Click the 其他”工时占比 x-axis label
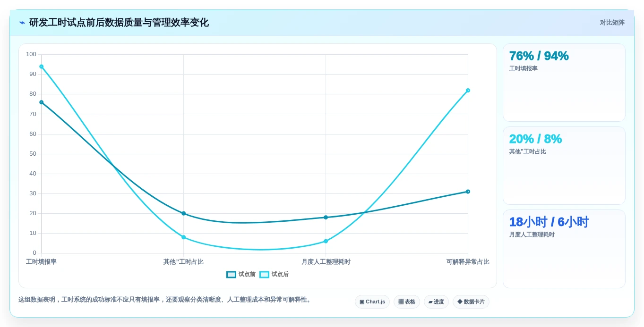Screen dimensions: 644x327 pos(184,262)
